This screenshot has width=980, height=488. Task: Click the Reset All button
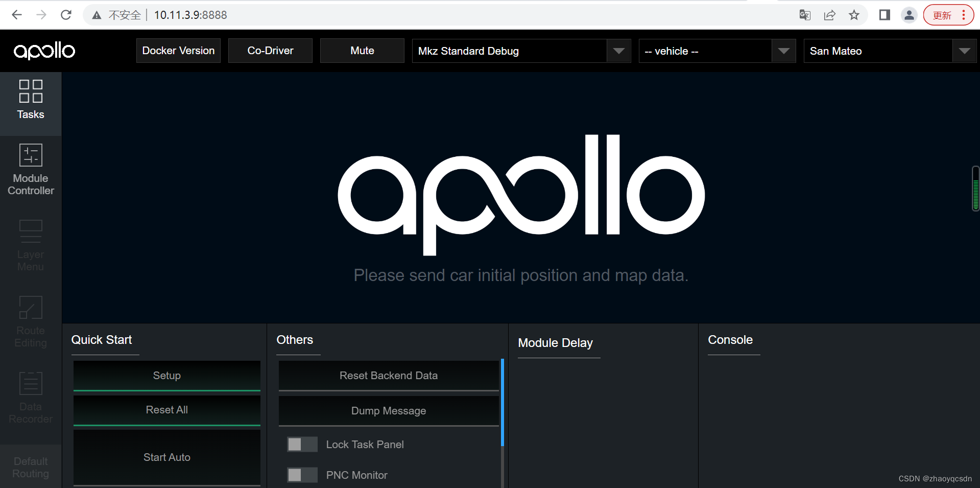[x=167, y=410]
